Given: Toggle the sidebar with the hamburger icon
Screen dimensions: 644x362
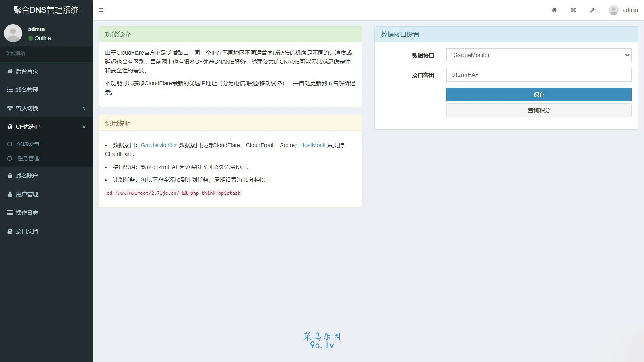Looking at the screenshot, I should [101, 10].
